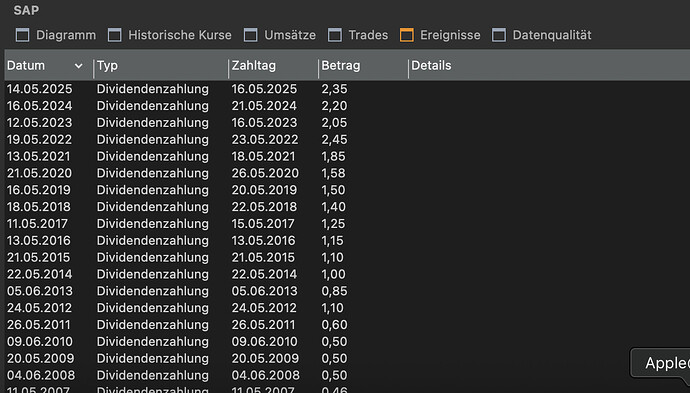The height and width of the screenshot is (393, 690).
Task: Click the Apple tooltip label
Action: coord(667,363)
